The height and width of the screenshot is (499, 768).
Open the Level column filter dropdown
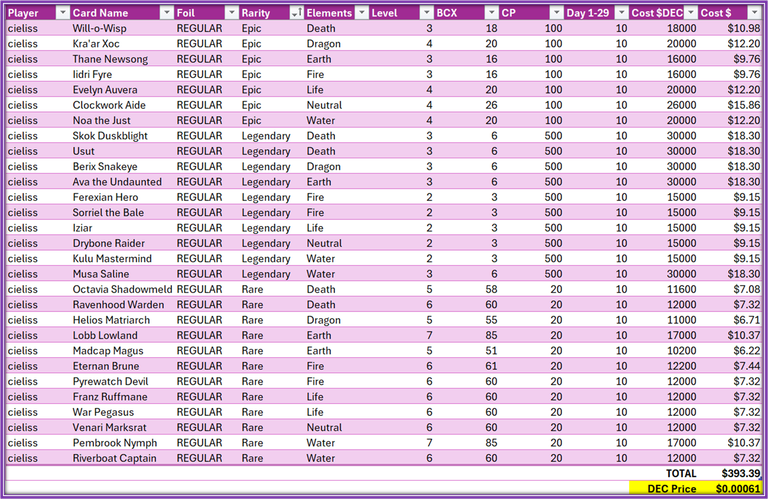[x=427, y=13]
